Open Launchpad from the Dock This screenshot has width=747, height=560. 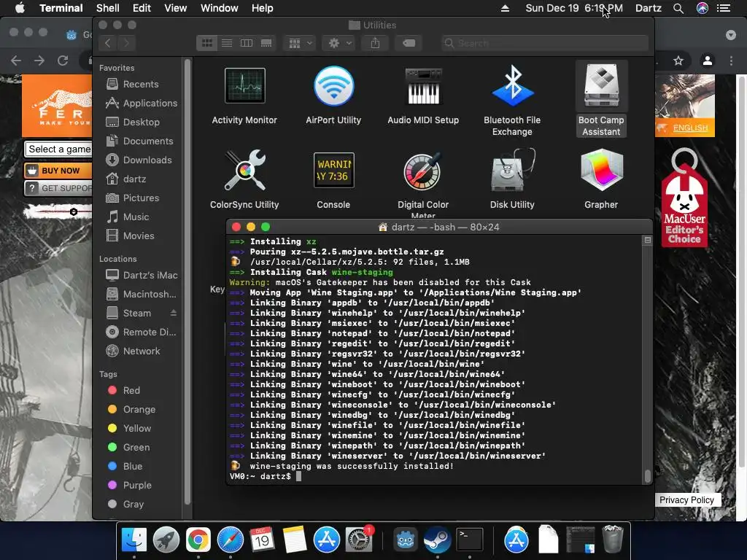(x=166, y=540)
